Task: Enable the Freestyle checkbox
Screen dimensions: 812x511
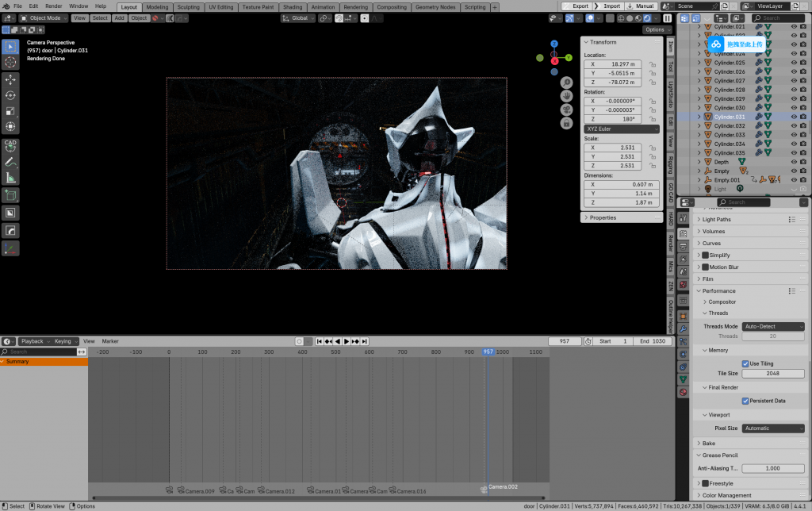Action: (x=705, y=483)
